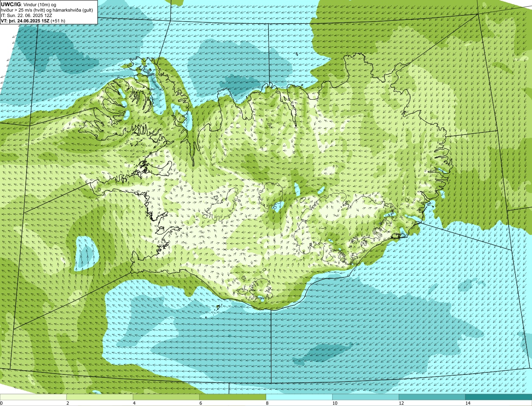Click the pale teal 10–12 m/s legend swatch
This screenshot has height=406, width=532.
pyautogui.click(x=366, y=397)
